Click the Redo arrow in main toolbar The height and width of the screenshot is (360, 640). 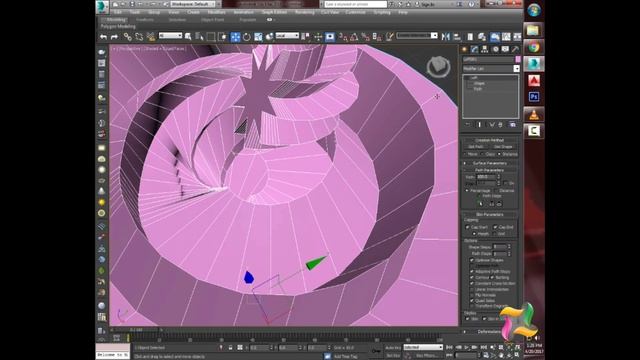114,37
